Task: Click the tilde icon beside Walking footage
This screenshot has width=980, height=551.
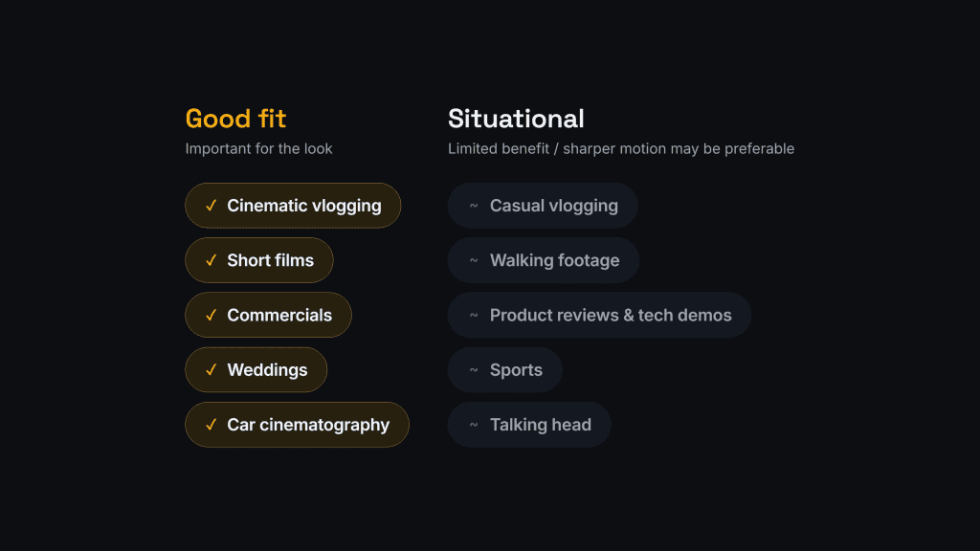Action: 474,260
